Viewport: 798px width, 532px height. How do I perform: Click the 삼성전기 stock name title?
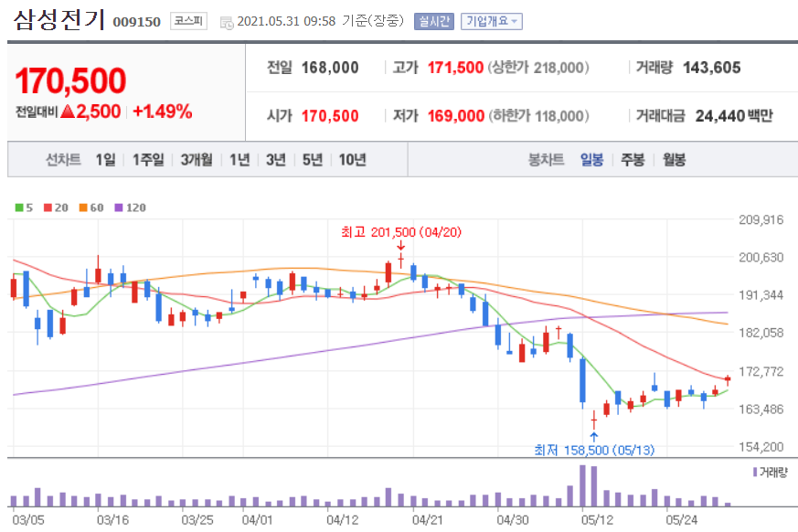pyautogui.click(x=59, y=20)
